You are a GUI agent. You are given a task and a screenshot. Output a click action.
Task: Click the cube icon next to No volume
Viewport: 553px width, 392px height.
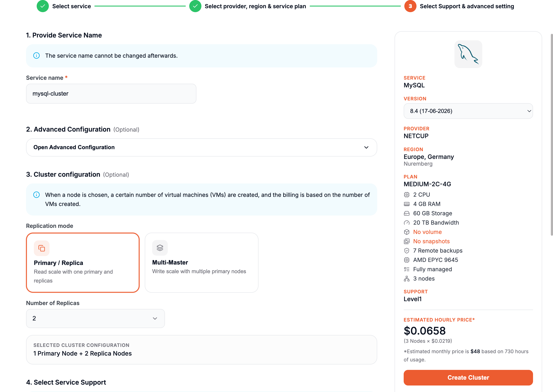point(407,232)
